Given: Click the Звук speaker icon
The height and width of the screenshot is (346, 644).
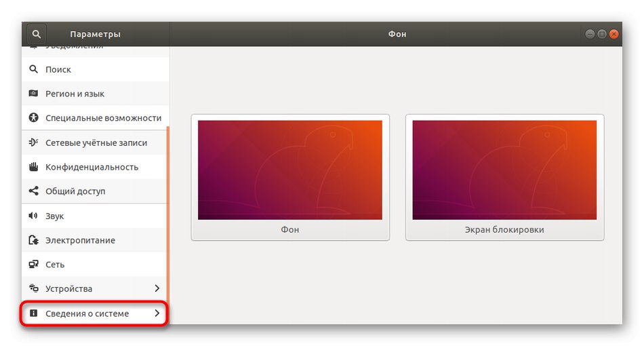Looking at the screenshot, I should [33, 215].
